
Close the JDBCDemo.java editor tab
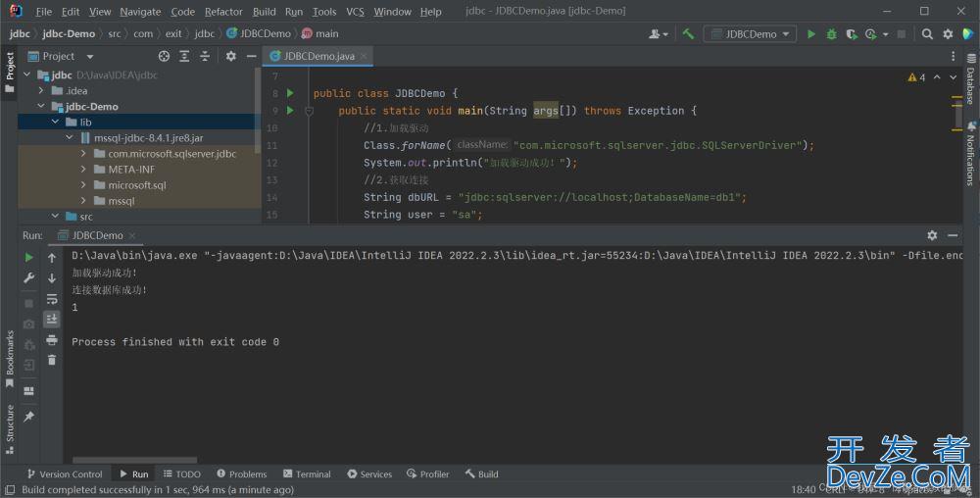[364, 56]
